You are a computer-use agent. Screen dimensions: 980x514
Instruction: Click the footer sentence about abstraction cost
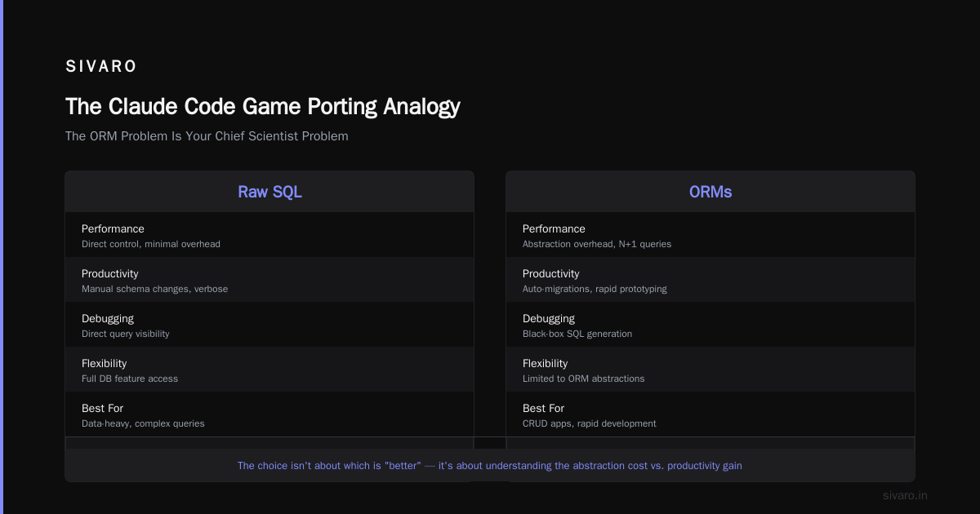tap(490, 466)
